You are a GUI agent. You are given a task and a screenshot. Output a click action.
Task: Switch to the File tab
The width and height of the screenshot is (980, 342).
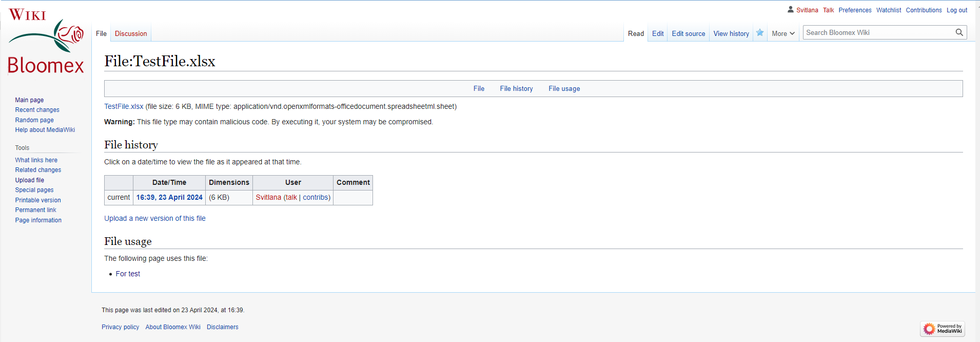[x=101, y=34]
